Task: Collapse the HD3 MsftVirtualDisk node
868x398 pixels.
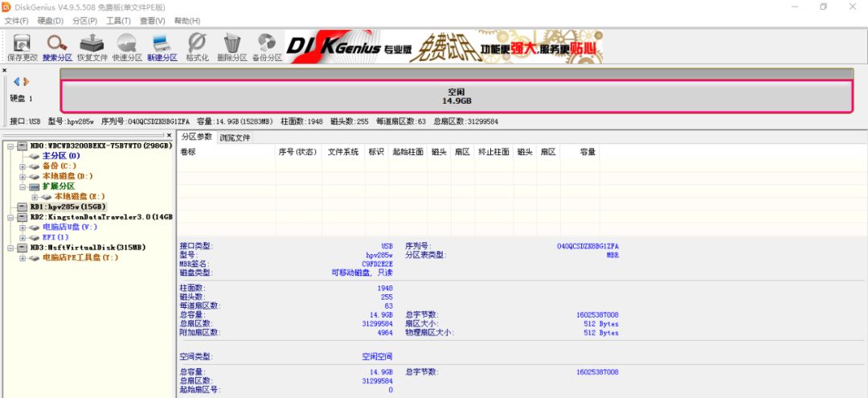Action: pos(10,248)
